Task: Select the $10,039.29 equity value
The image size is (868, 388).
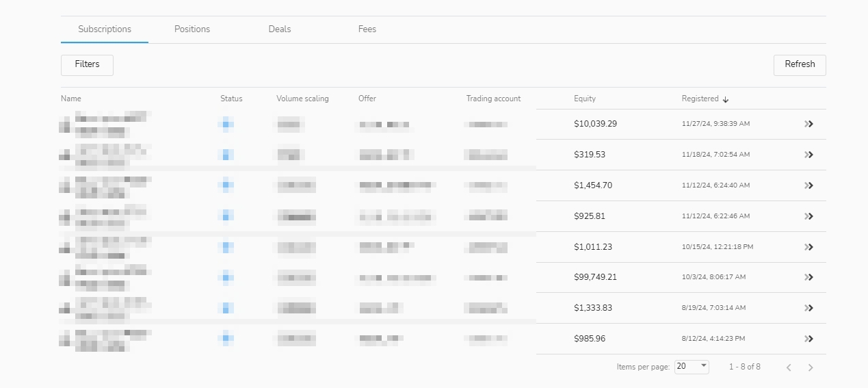Action: [596, 124]
